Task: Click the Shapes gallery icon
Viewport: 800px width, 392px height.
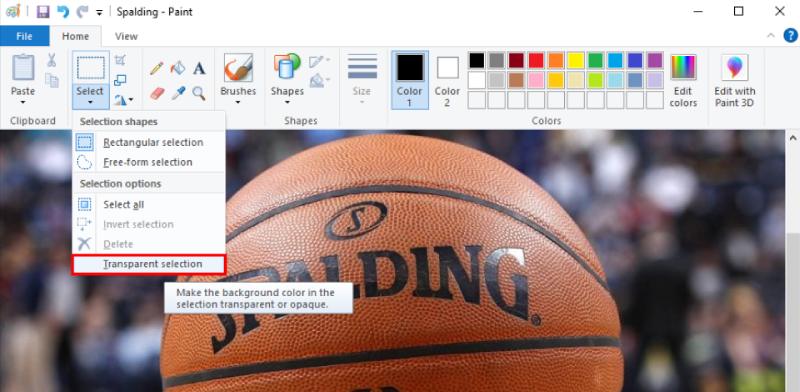Action: [287, 66]
